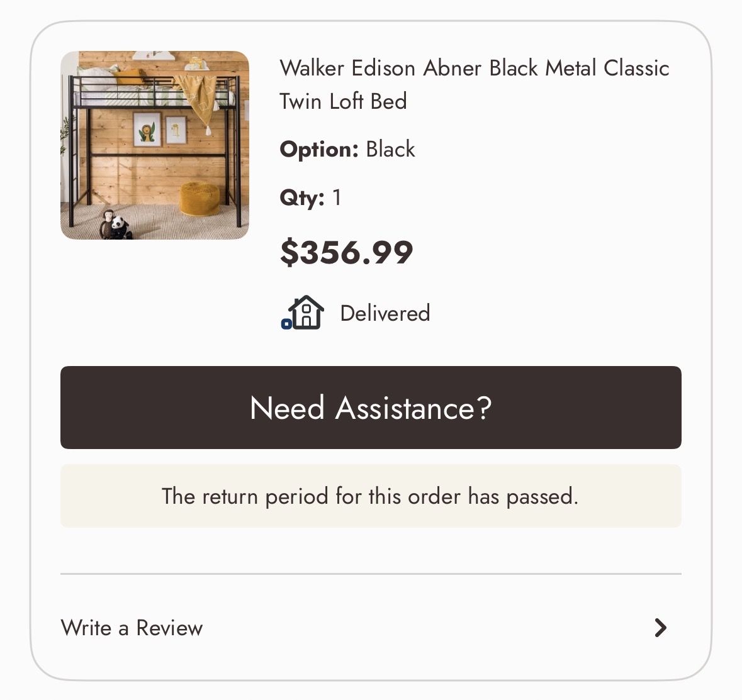Click the small blue badge on house icon
Screen dimensions: 742x700
click(286, 324)
